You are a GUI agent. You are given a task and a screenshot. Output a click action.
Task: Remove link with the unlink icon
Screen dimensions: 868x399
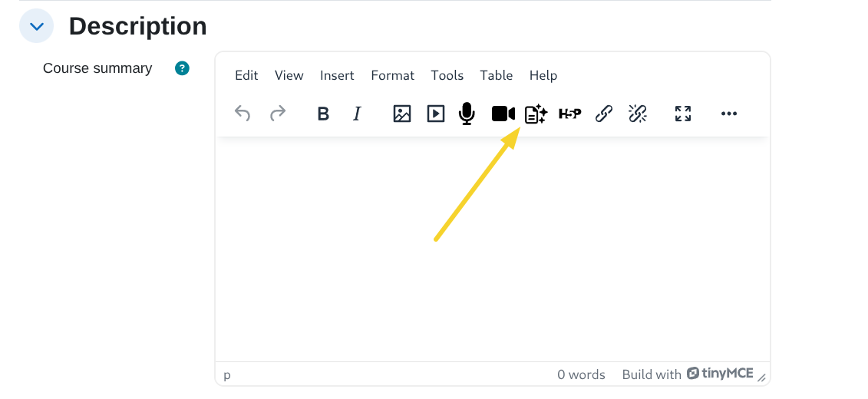pyautogui.click(x=638, y=114)
